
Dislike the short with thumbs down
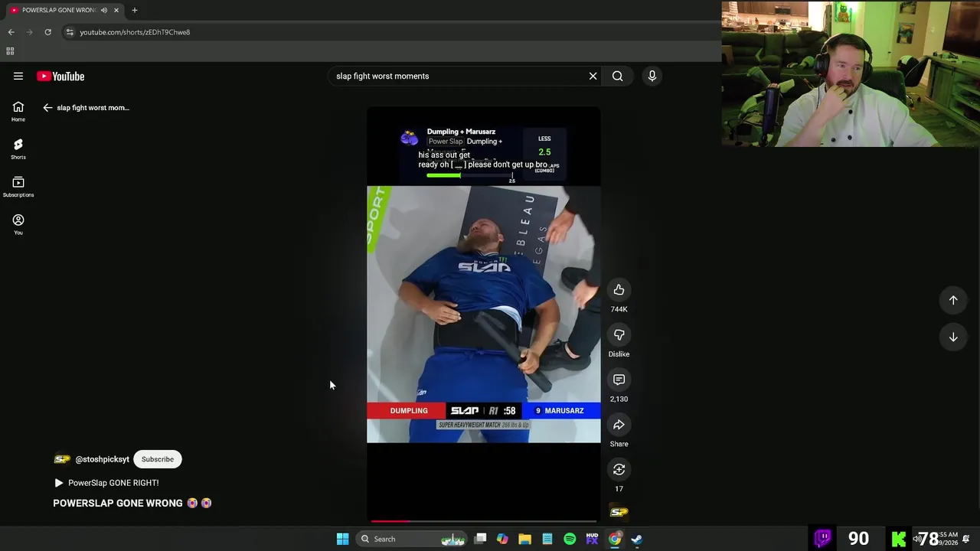click(619, 335)
